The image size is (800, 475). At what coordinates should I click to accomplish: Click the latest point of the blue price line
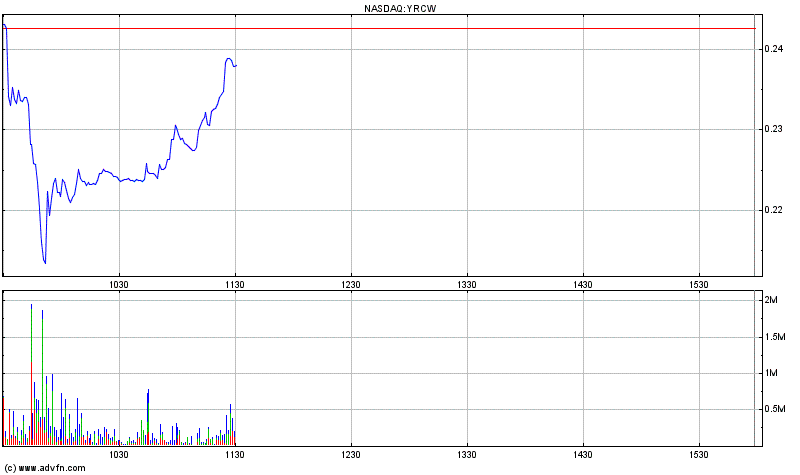pos(236,65)
